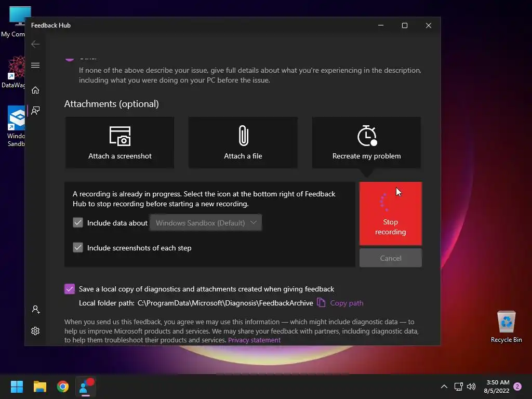Image resolution: width=532 pixels, height=399 pixels.
Task: Open the Privacy statement link
Action: point(254,340)
